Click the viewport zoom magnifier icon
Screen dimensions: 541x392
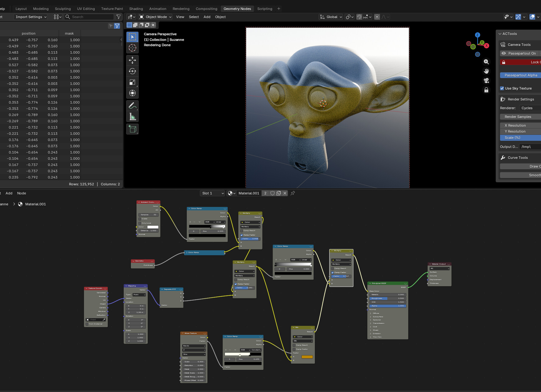coord(486,62)
